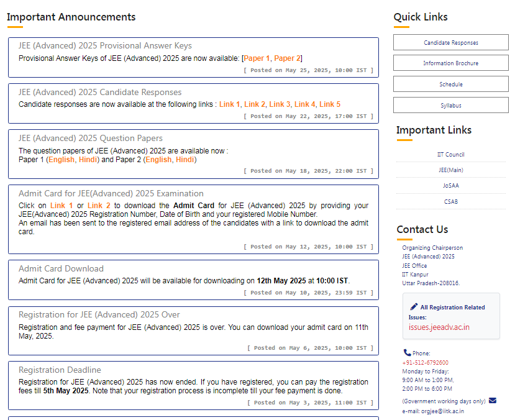The height and width of the screenshot is (420, 515).
Task: Visit the IIT Council important link
Action: [450, 155]
